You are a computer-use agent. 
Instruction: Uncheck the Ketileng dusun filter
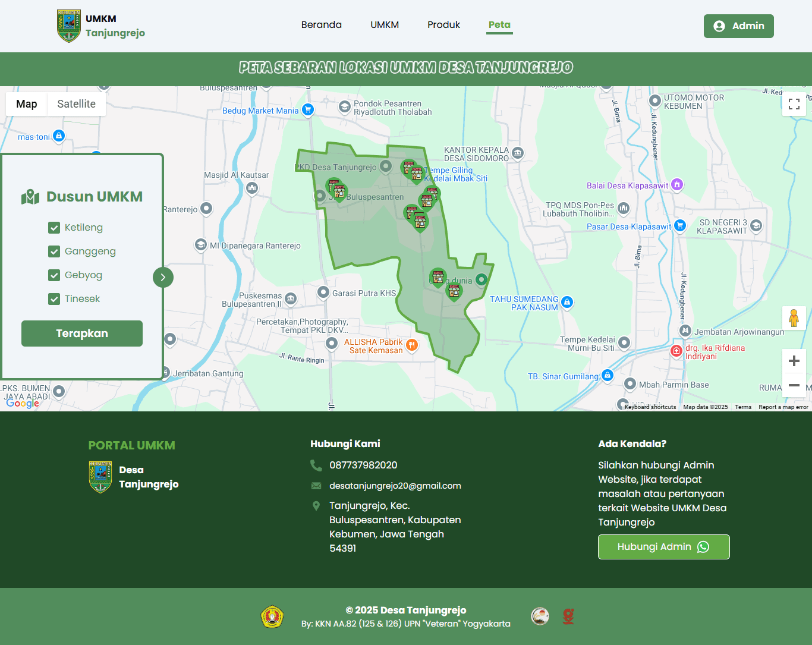[54, 227]
